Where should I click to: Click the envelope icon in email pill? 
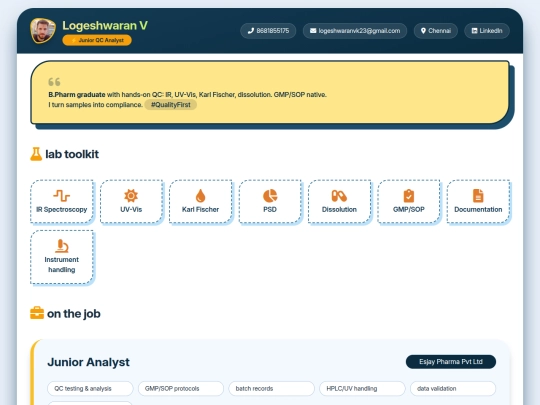click(x=313, y=31)
